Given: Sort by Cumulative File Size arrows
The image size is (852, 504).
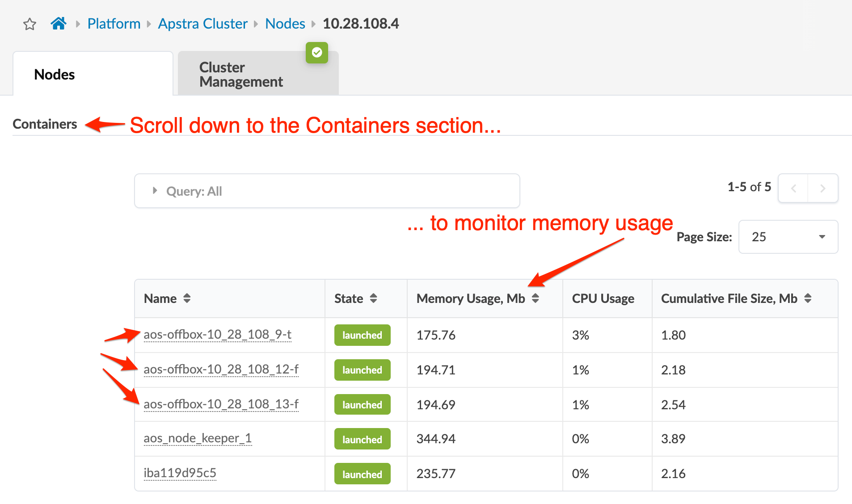Looking at the screenshot, I should (x=808, y=298).
